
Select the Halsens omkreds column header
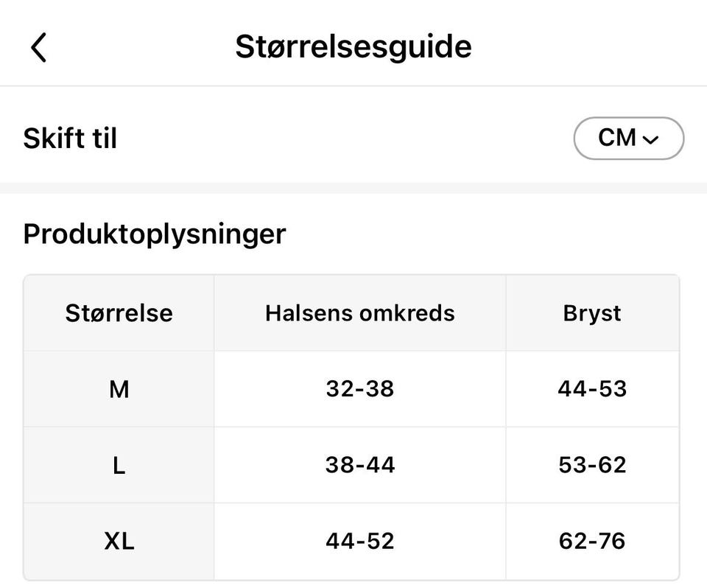[360, 313]
